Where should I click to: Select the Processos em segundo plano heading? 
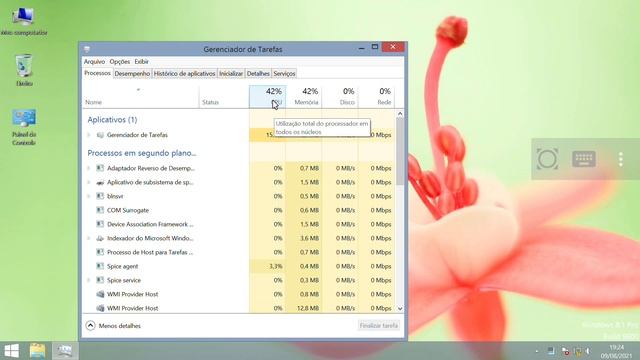[x=142, y=153]
